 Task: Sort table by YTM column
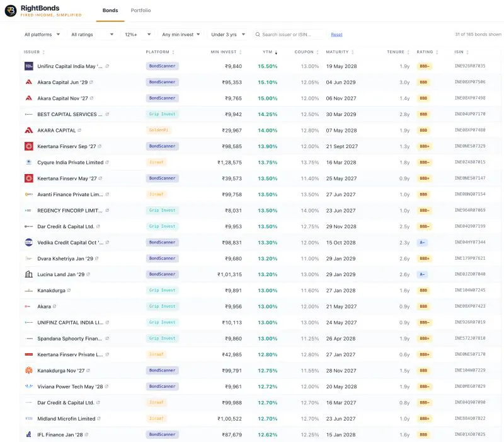[x=270, y=52]
